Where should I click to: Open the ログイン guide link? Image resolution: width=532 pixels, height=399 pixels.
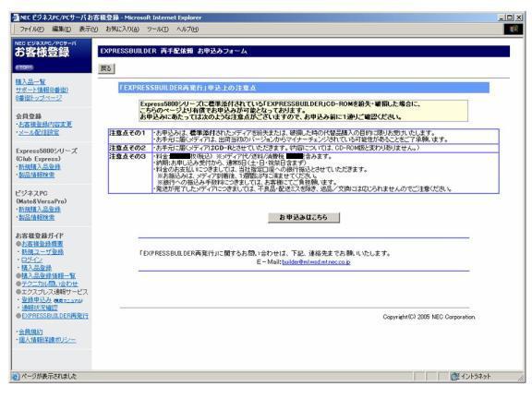coord(32,260)
